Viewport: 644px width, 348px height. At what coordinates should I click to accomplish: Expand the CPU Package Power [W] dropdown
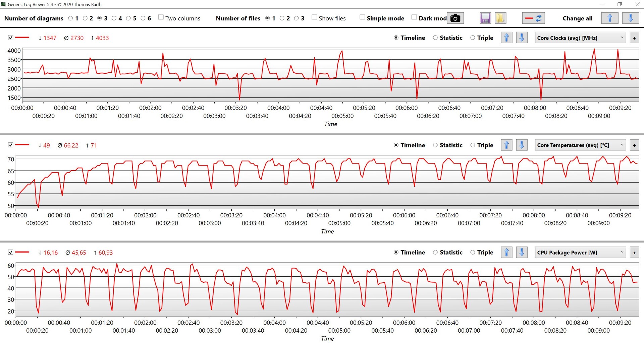click(x=580, y=253)
